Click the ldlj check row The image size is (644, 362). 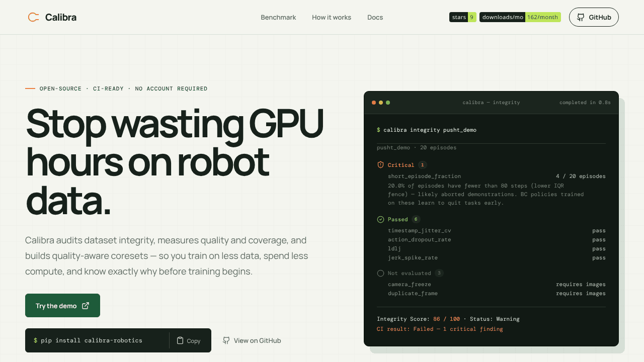point(497,248)
